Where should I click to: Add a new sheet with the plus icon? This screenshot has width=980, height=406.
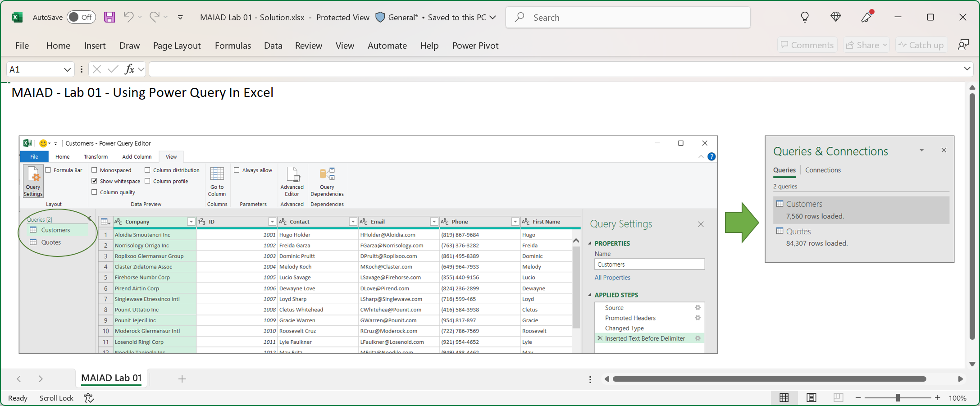pyautogui.click(x=182, y=379)
